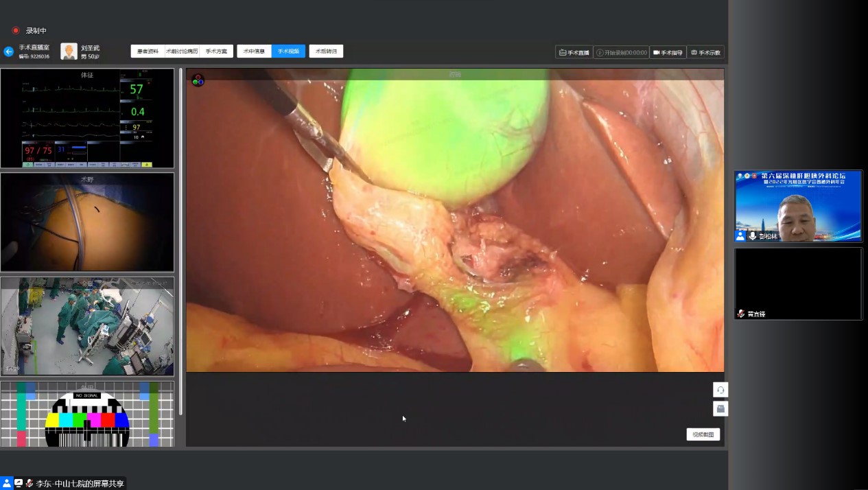Click the headset support icon
This screenshot has width=868, height=490.
coord(720,390)
